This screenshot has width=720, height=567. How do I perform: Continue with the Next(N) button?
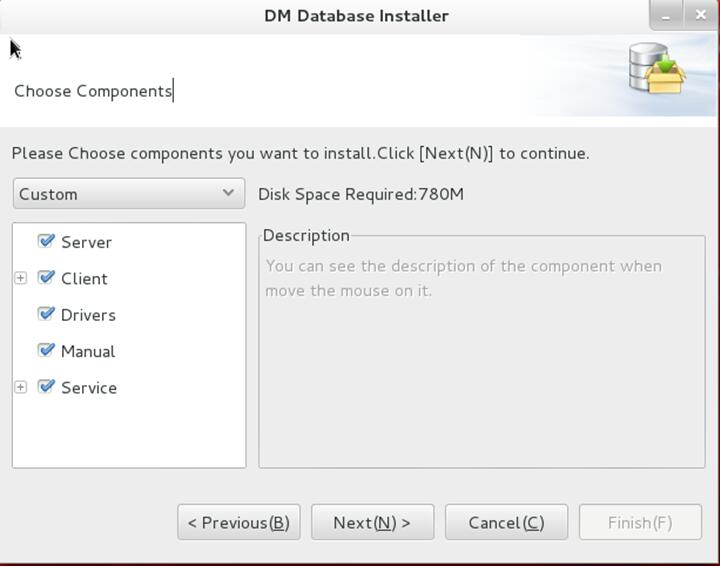[x=372, y=522]
